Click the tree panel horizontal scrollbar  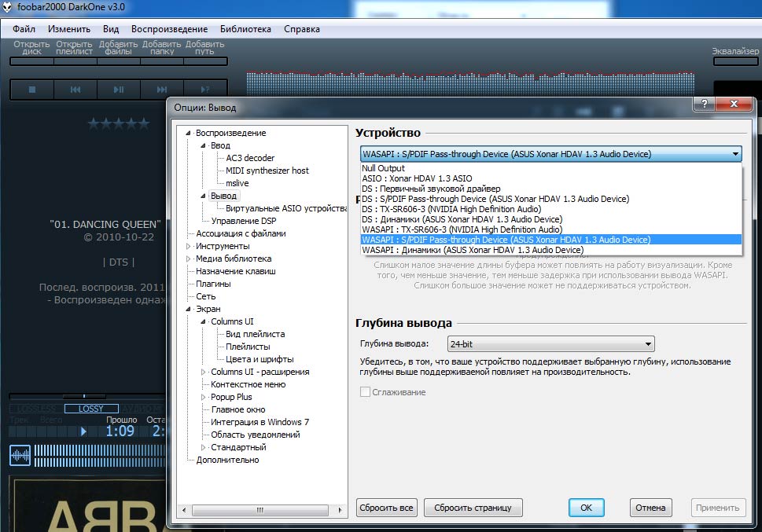261,510
